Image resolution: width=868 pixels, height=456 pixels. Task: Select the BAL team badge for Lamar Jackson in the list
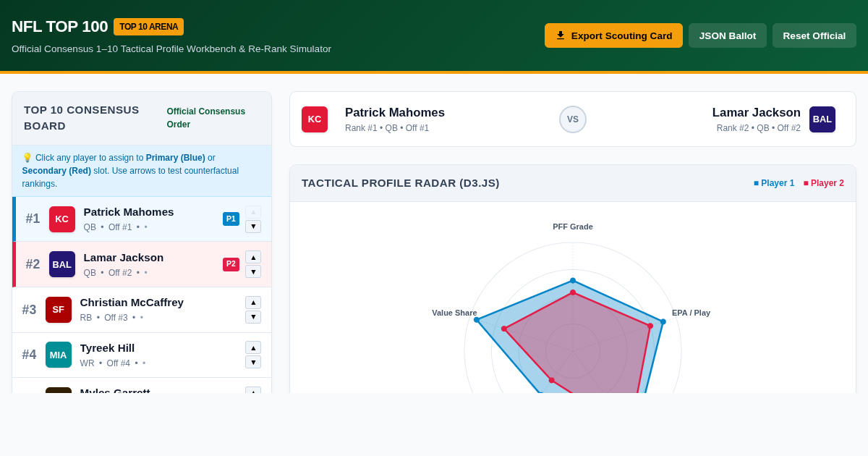tap(62, 264)
